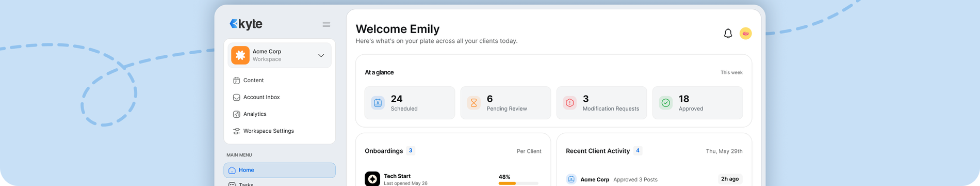This screenshot has width=980, height=186.
Task: Click the Onboardings count badge 3
Action: [x=411, y=151]
